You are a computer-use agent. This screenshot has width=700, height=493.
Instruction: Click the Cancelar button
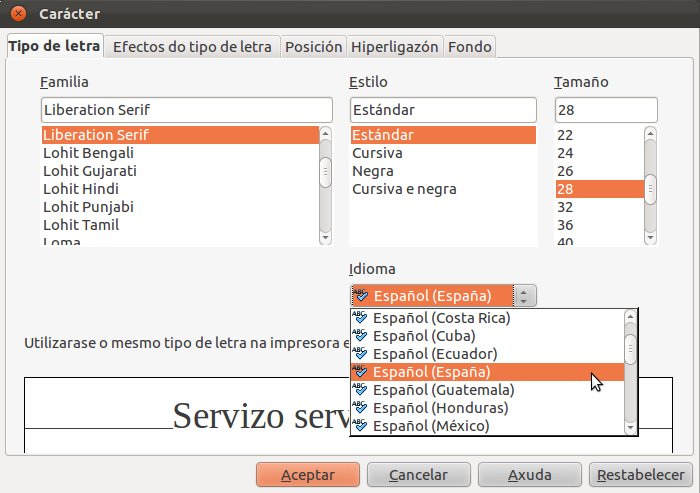418,475
